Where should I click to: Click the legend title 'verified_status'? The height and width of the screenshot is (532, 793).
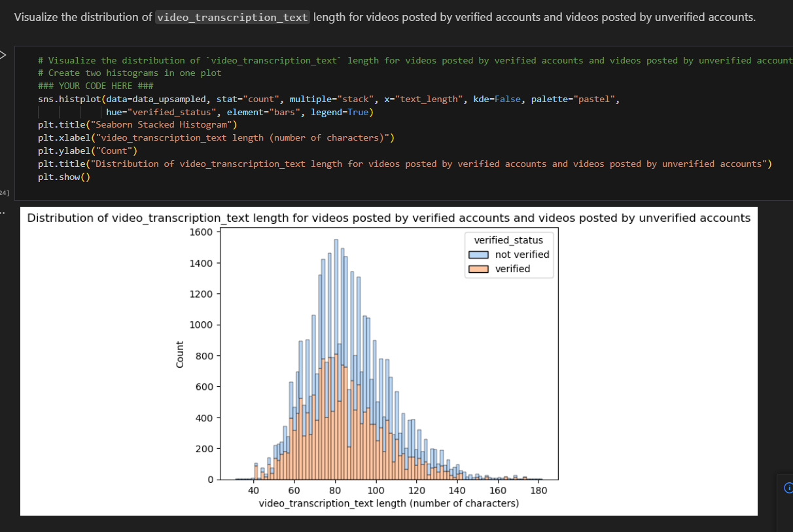(x=509, y=240)
